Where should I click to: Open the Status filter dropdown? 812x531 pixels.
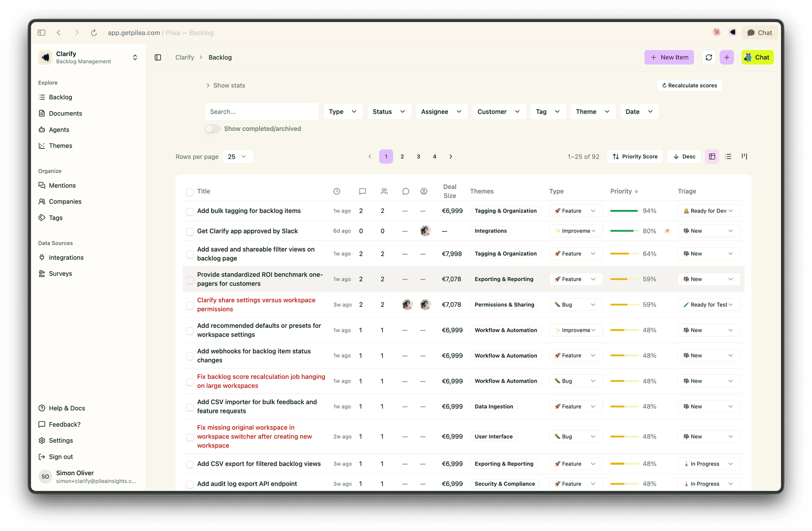(x=389, y=112)
